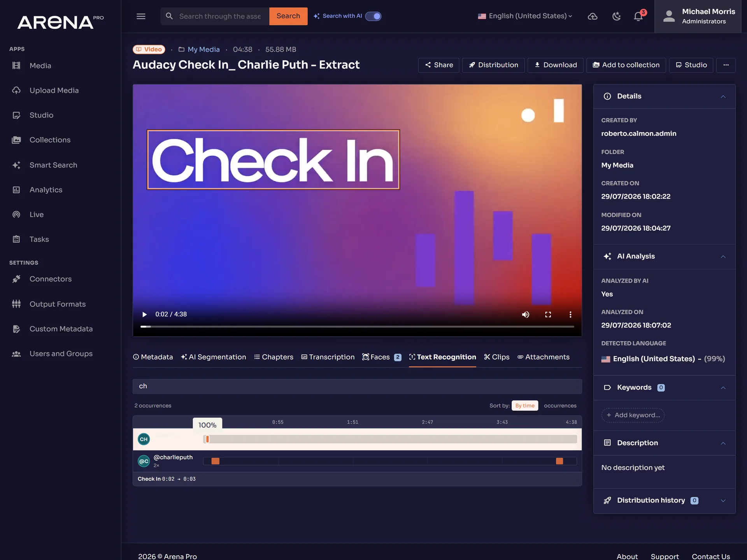This screenshot has width=747, height=560.
Task: Sort by occurrences count
Action: (x=560, y=406)
